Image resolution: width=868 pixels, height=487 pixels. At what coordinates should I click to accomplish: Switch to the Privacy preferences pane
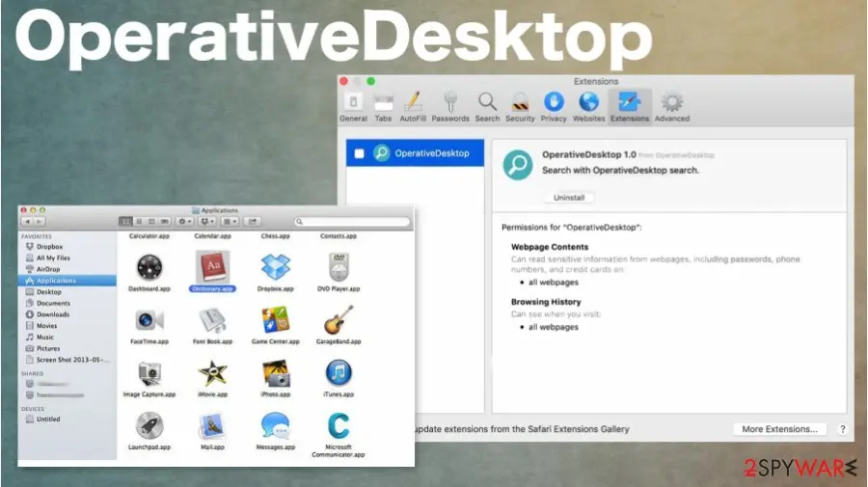554,107
